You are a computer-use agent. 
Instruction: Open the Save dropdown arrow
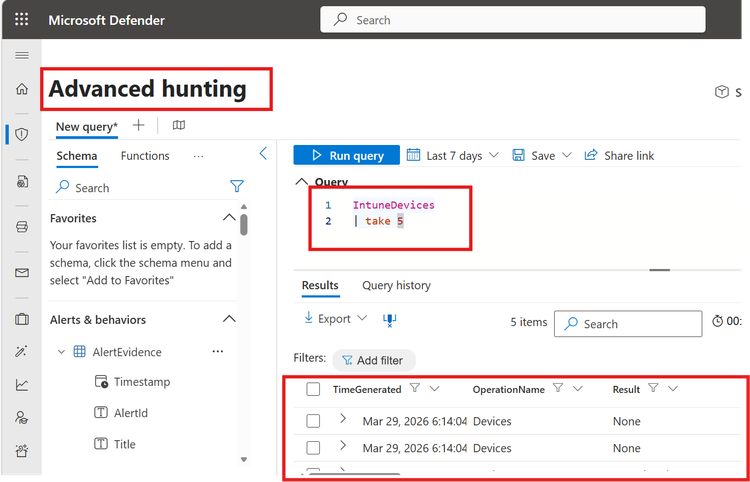tap(567, 155)
